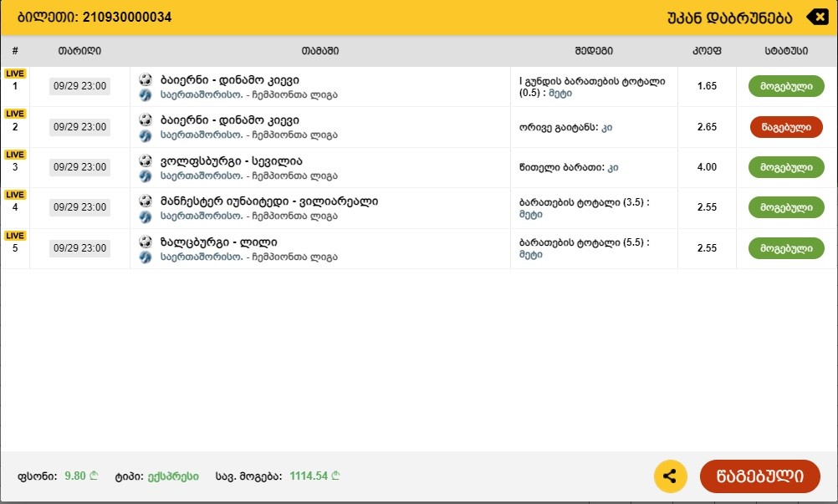This screenshot has height=504, width=838.
Task: Open the yellow share icon
Action: [670, 476]
